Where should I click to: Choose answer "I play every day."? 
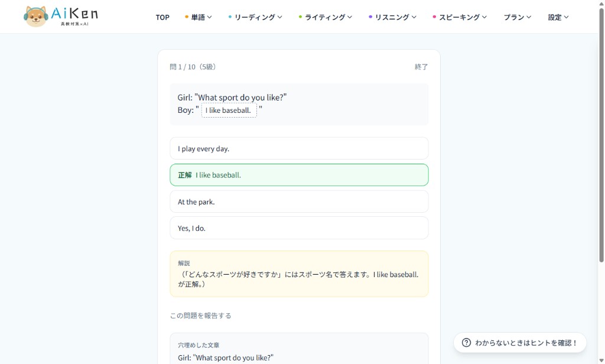(299, 148)
